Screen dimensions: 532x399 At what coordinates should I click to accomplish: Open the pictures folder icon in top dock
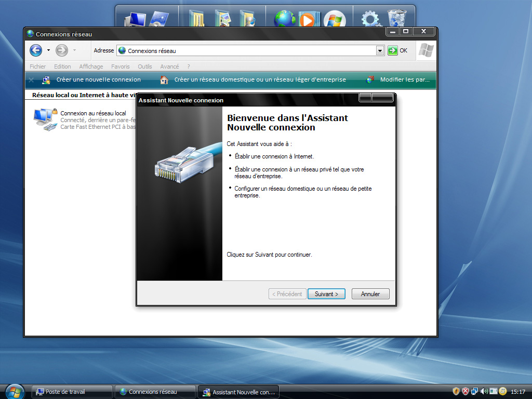[x=222, y=19]
